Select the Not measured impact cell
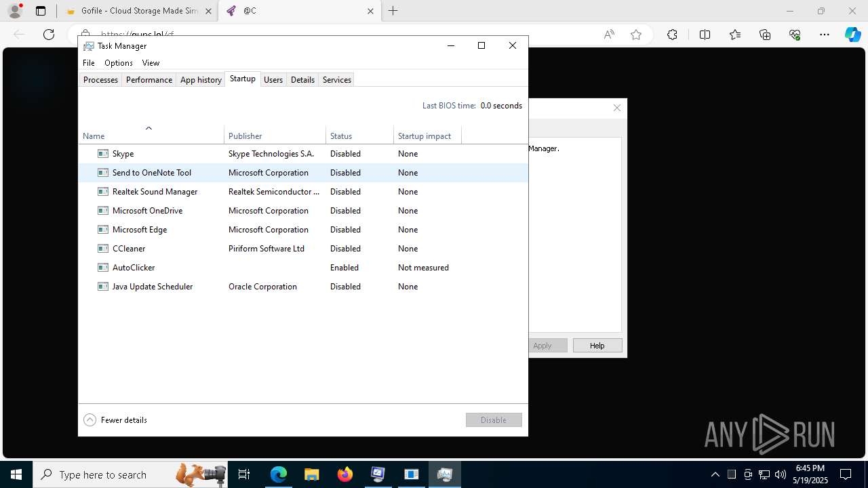Viewport: 868px width, 488px height. 423,268
